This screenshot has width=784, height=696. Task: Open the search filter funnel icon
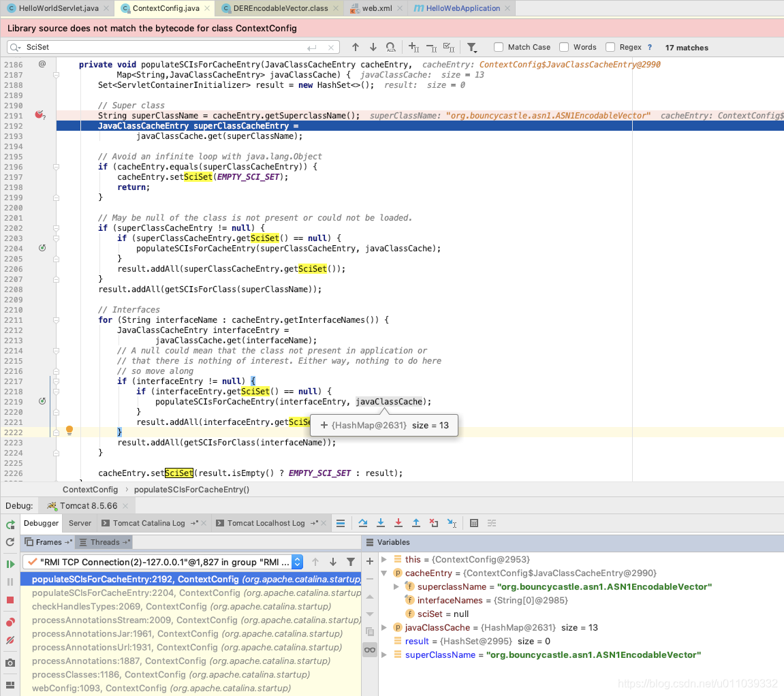(x=471, y=47)
